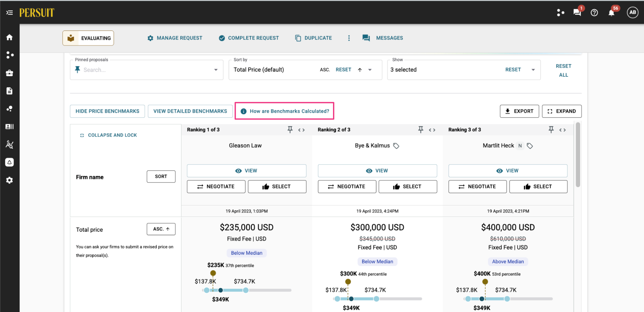Click the tag icon next to Bye & Kalmus

click(396, 146)
